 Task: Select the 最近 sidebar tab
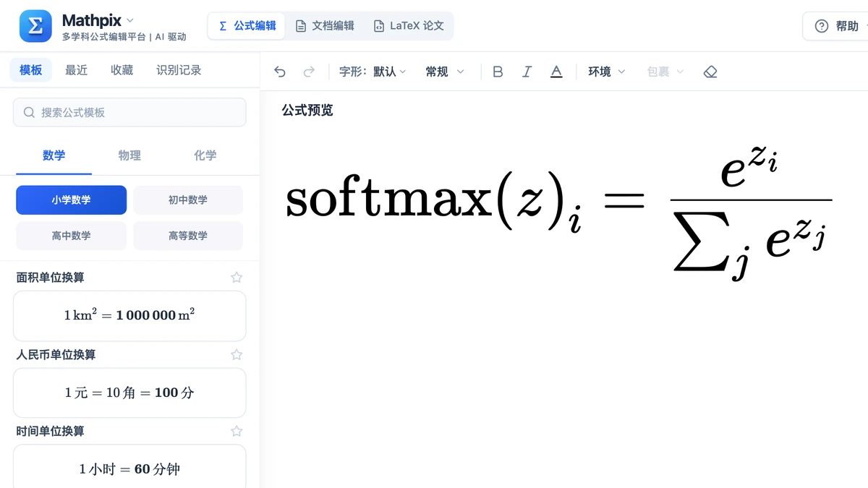point(77,70)
